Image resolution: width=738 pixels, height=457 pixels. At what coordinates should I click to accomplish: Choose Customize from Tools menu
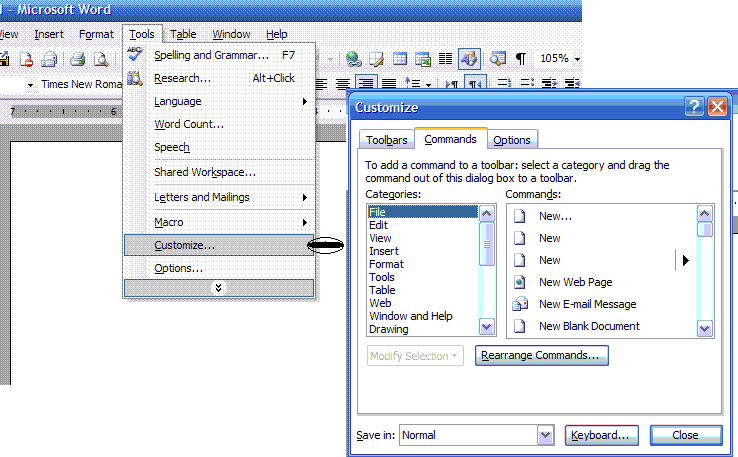[x=219, y=245]
